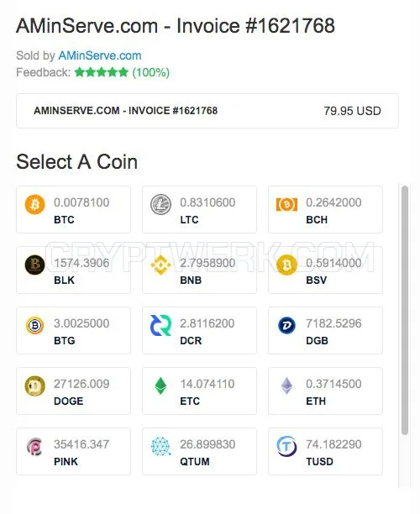Pick the Bitcoin Cash BCH icon
This screenshot has height=514, width=420.
click(x=287, y=205)
